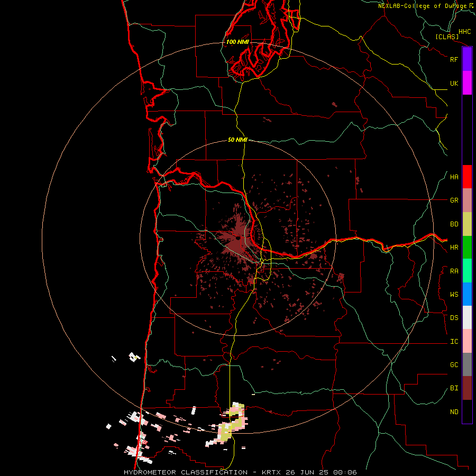
Task: Click the DS legend label
Action: (x=454, y=318)
